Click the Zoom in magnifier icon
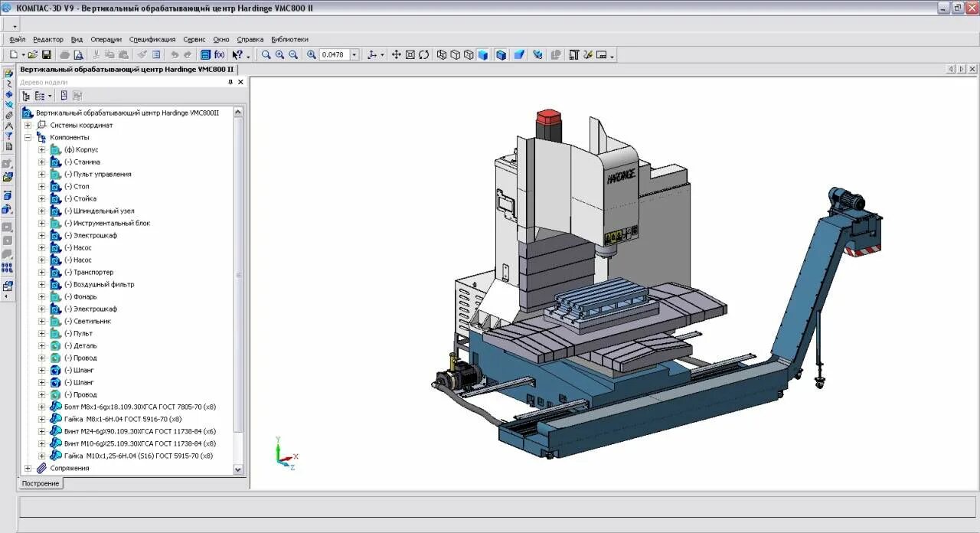The width and height of the screenshot is (980, 533). pos(279,54)
